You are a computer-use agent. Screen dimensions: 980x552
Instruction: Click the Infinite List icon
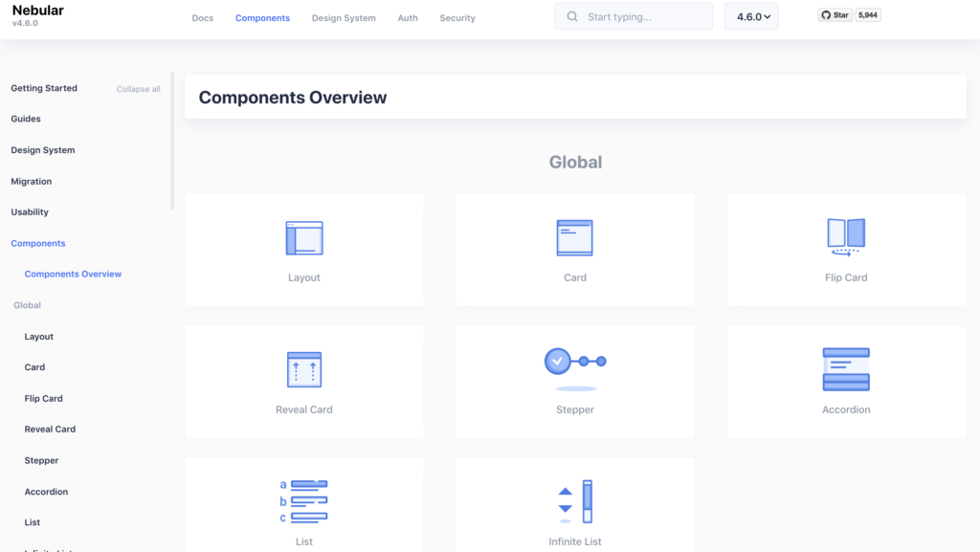click(x=574, y=500)
